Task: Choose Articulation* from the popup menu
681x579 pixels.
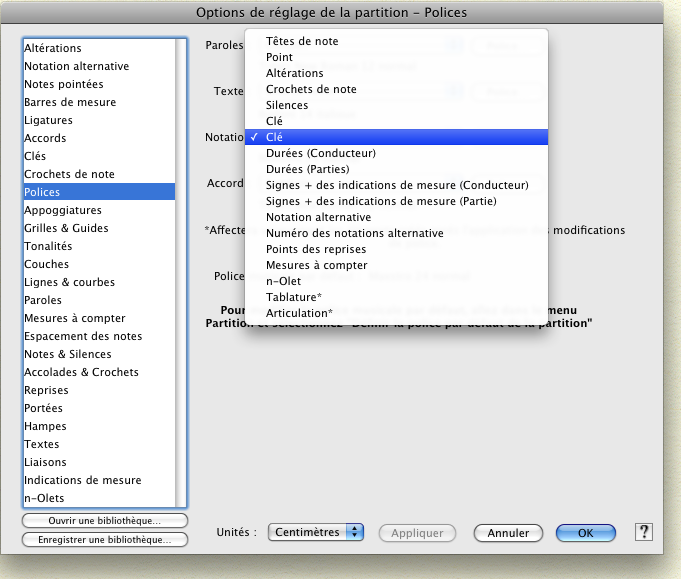Action: 299,313
